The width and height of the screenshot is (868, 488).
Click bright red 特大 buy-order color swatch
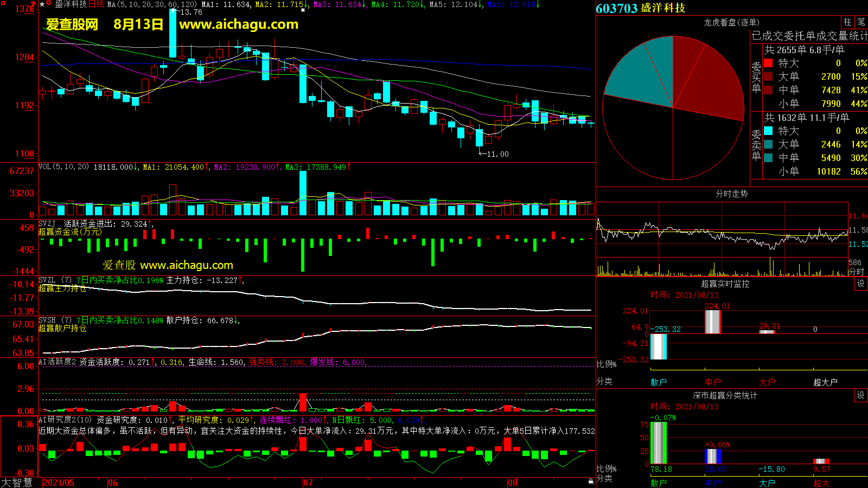(768, 63)
